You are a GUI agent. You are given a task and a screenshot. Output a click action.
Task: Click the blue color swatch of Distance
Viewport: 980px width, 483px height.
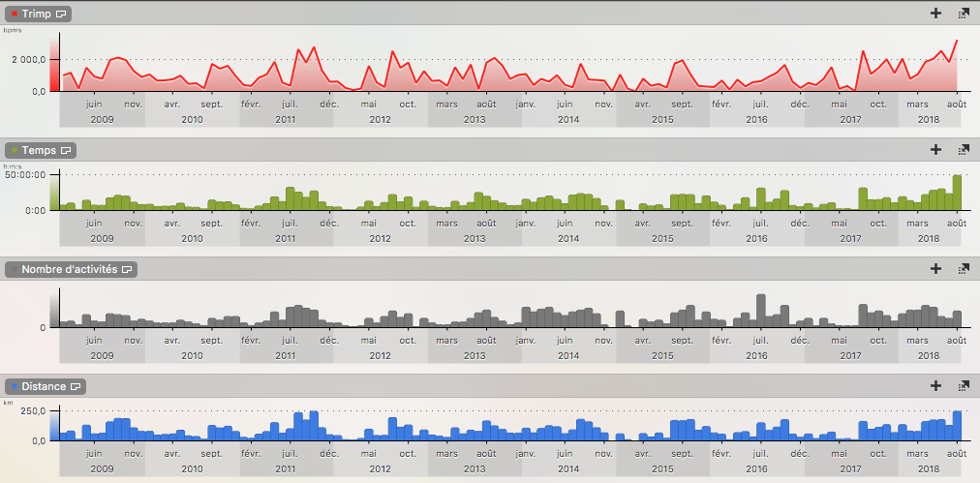click(15, 387)
